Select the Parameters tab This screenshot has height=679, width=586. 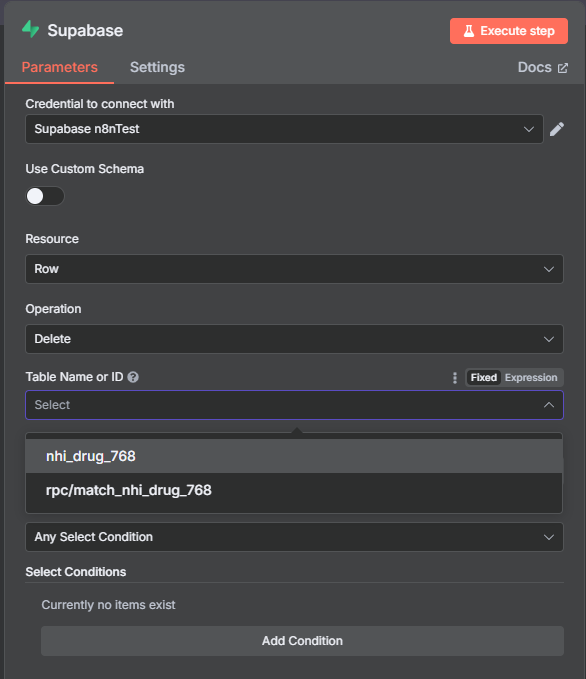point(60,67)
